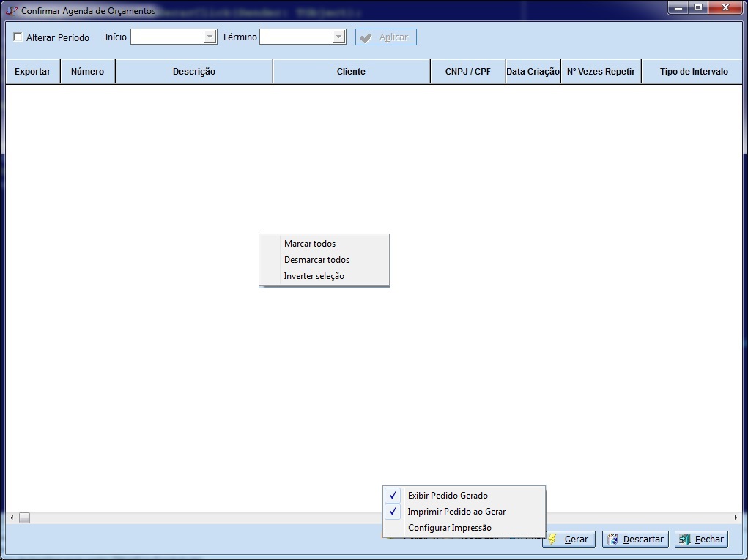Screen dimensions: 748x560
Task: Click the Tipo de Intervalo column header
Action: tap(693, 72)
